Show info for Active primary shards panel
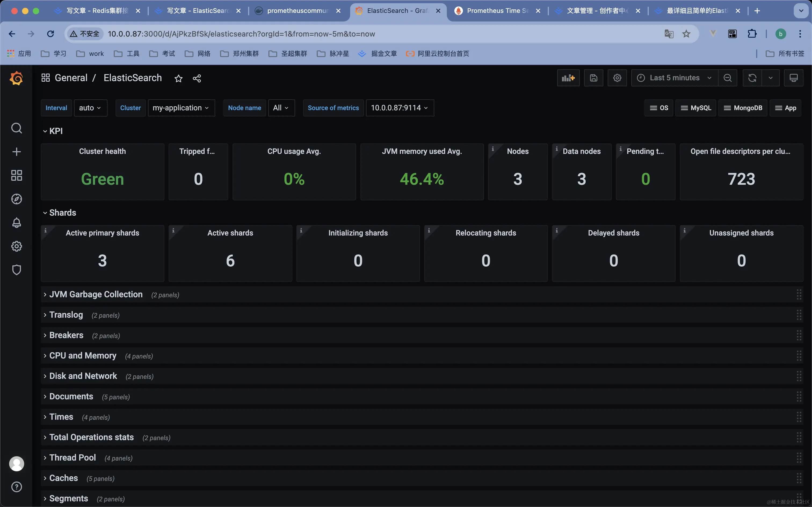 click(46, 230)
